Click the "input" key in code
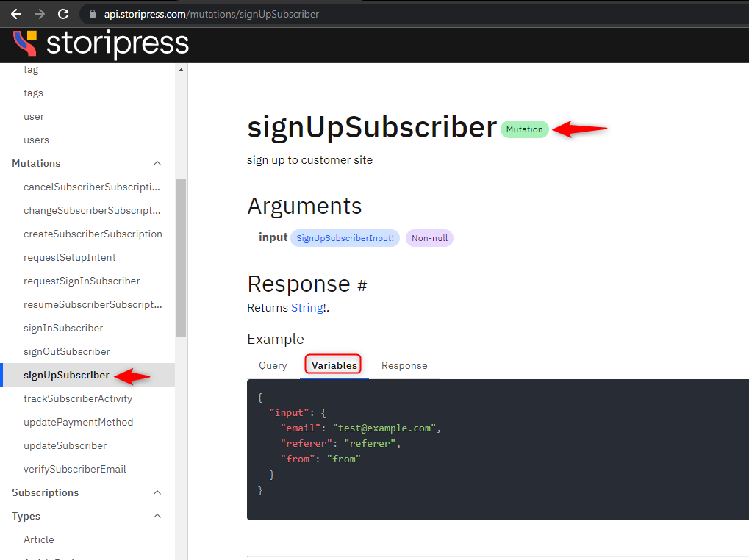The image size is (749, 560). (289, 412)
